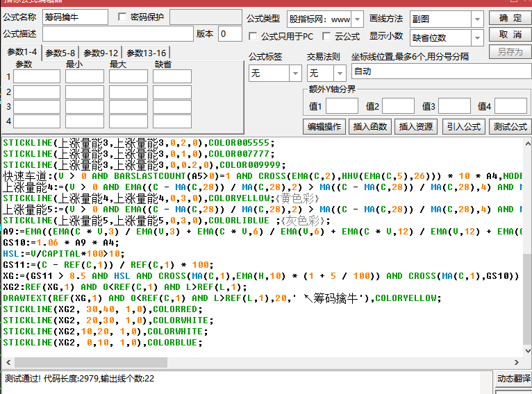Focus the 公式名称 input field
Image resolution: width=532 pixels, height=394 pixels.
(x=75, y=17)
